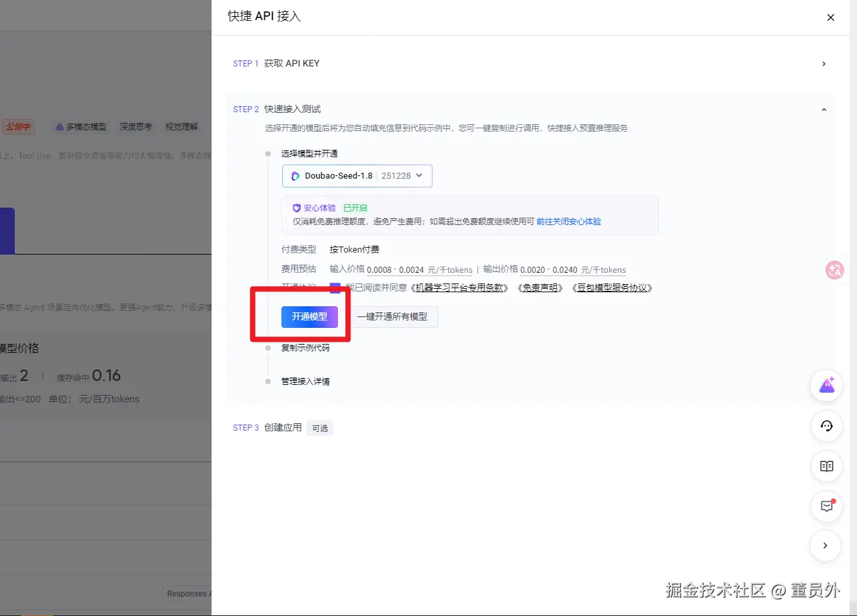Click the 公测中 badge in background page
This screenshot has width=857, height=616.
pyautogui.click(x=18, y=126)
